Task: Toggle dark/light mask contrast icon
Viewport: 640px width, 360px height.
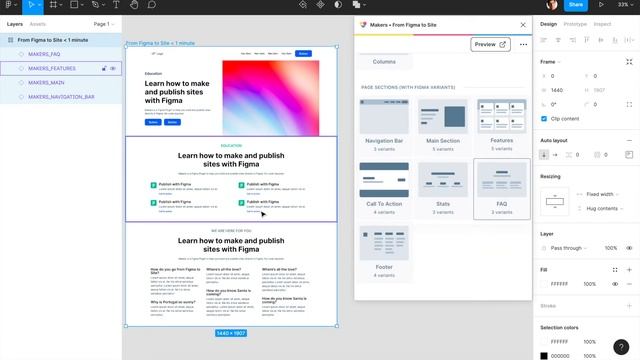Action: click(x=338, y=5)
